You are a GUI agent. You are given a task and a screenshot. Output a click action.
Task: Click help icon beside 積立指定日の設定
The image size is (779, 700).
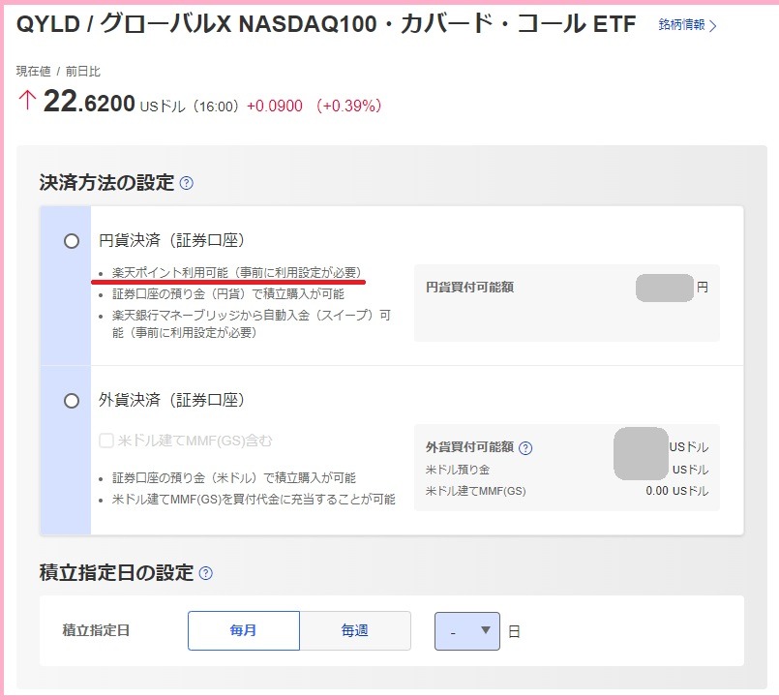click(x=206, y=573)
